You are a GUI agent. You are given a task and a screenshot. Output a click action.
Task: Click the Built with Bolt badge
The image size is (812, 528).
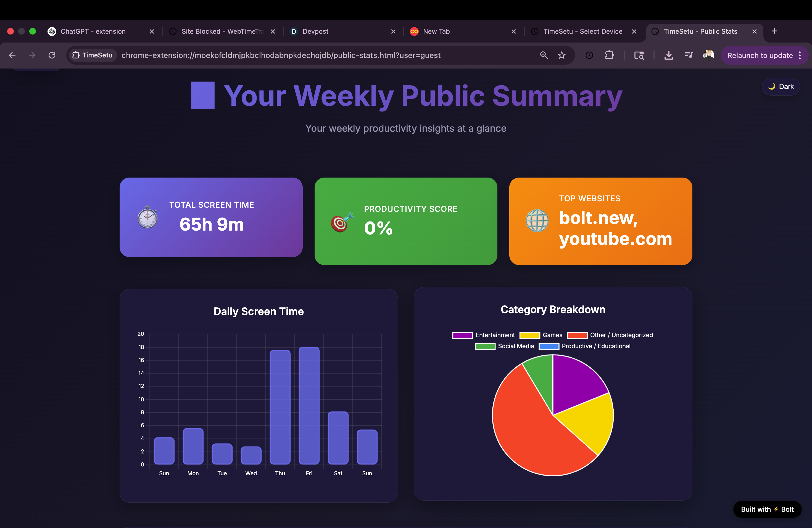(x=767, y=509)
